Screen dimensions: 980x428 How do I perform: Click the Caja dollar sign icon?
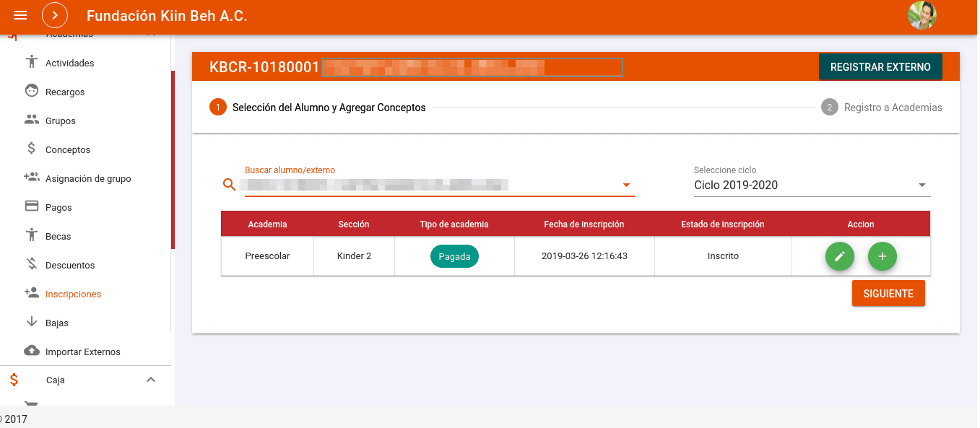pyautogui.click(x=14, y=380)
